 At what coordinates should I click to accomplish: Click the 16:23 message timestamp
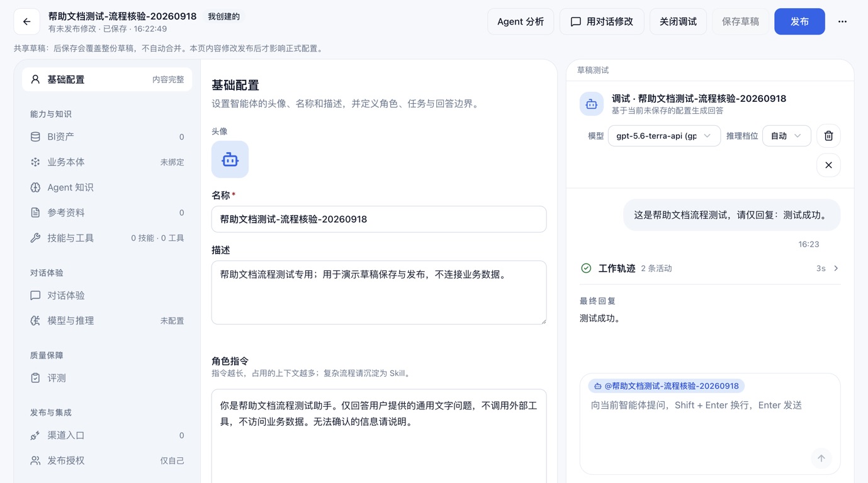coord(809,244)
